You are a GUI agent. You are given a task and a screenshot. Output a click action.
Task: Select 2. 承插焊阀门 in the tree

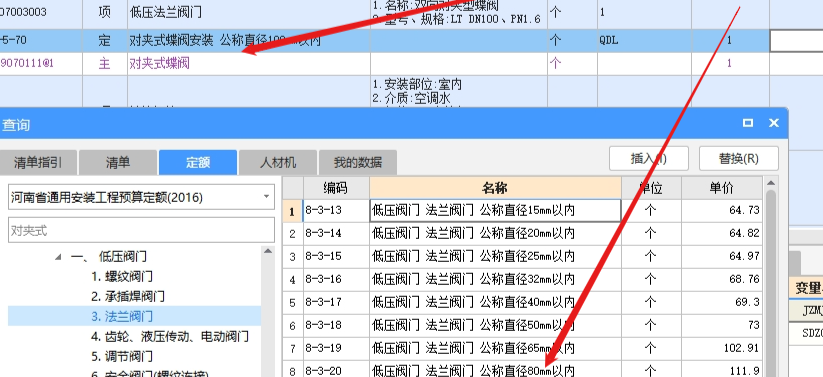pos(128,297)
